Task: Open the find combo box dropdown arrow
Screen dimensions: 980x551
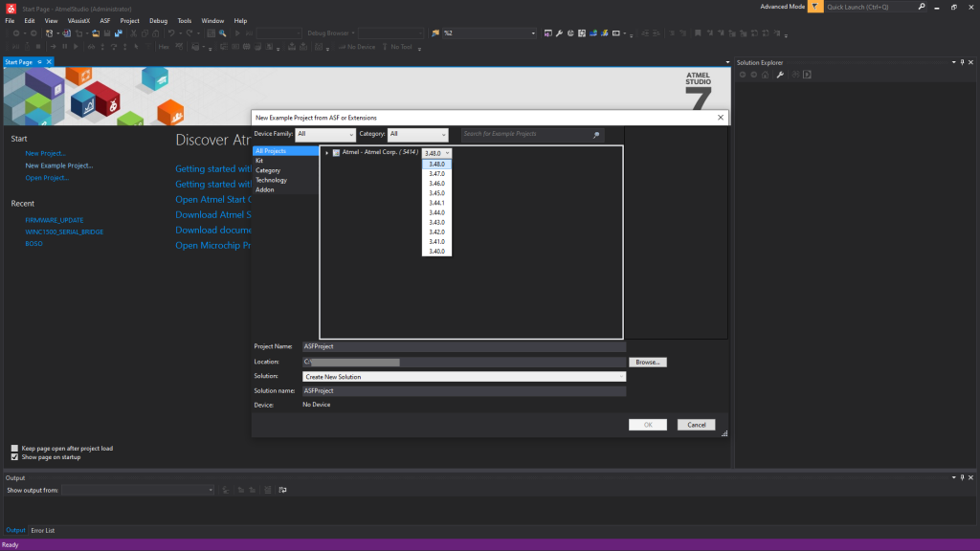Action: 532,33
